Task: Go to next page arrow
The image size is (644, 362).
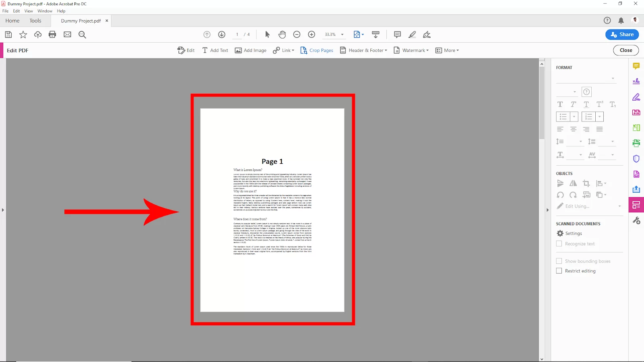Action: pyautogui.click(x=222, y=35)
